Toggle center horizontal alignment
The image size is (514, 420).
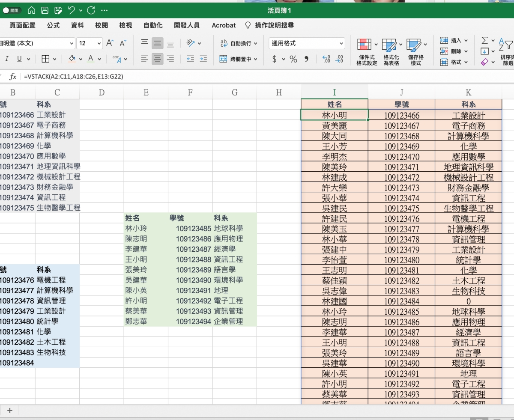point(157,59)
